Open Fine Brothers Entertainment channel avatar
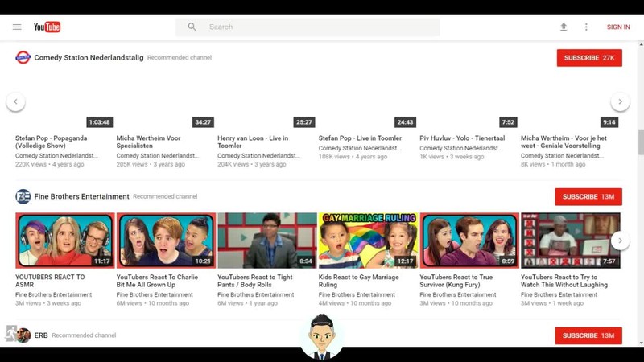This screenshot has height=362, width=644. (x=23, y=196)
